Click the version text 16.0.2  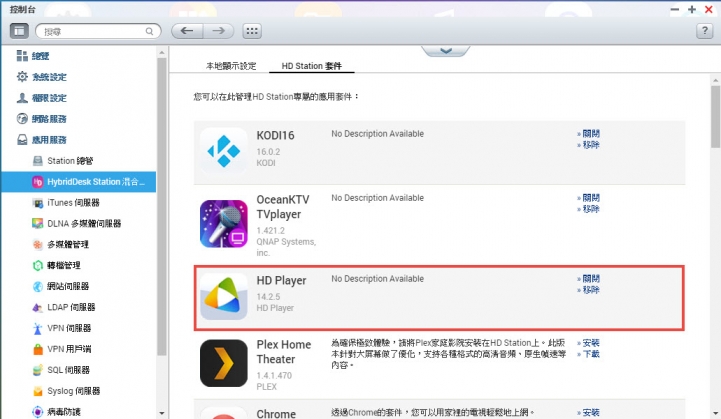click(268, 152)
